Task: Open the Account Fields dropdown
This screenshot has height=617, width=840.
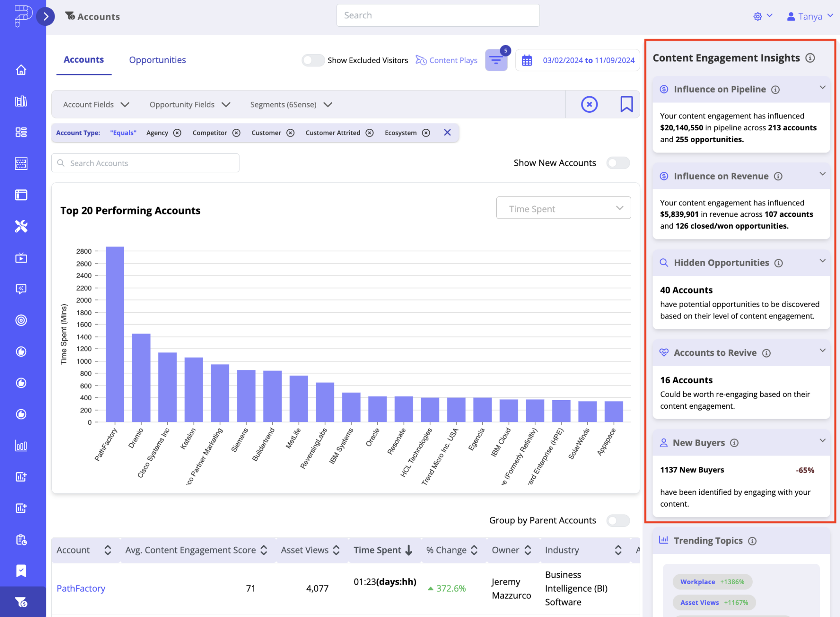Action: pos(96,105)
